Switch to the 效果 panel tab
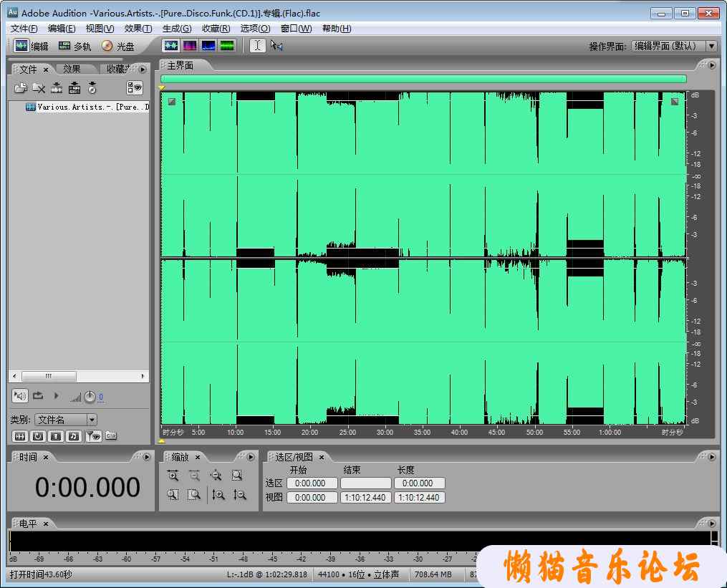Screen dimensions: 727x588 pos(72,69)
